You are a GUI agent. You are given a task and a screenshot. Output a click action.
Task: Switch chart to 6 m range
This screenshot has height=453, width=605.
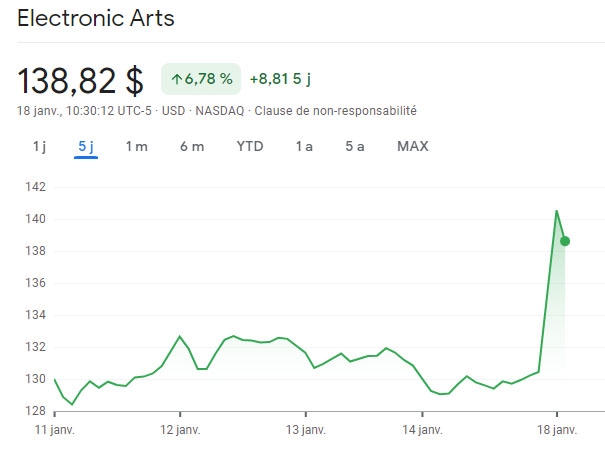192,147
